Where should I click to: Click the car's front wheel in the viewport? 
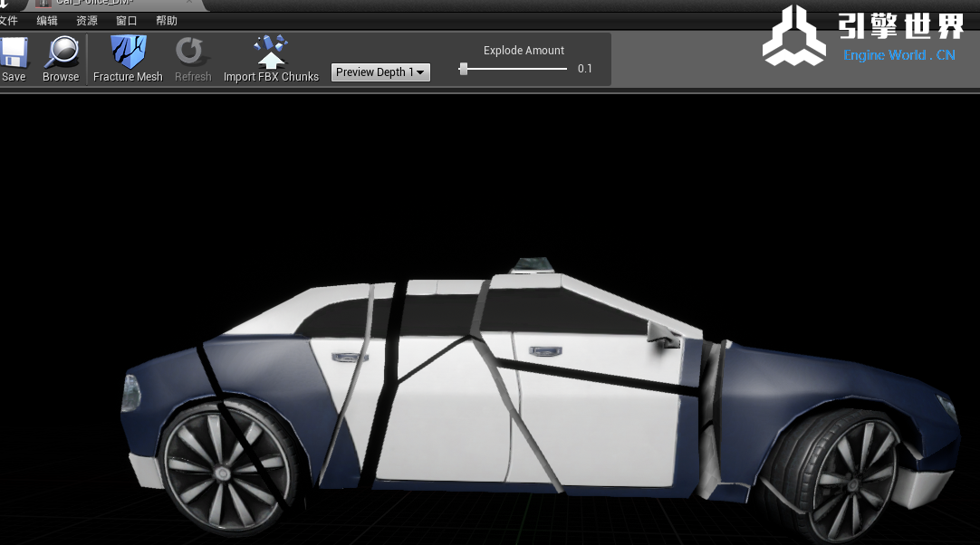(838, 475)
